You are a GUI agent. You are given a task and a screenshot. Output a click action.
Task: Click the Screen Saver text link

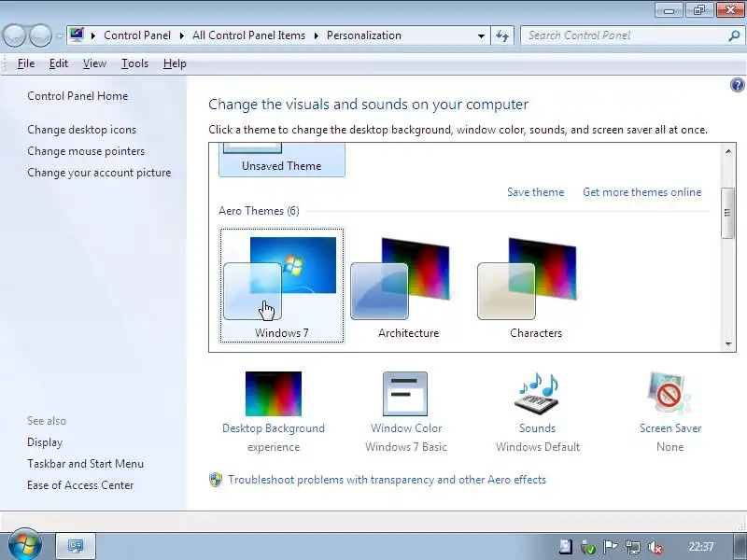tap(670, 428)
